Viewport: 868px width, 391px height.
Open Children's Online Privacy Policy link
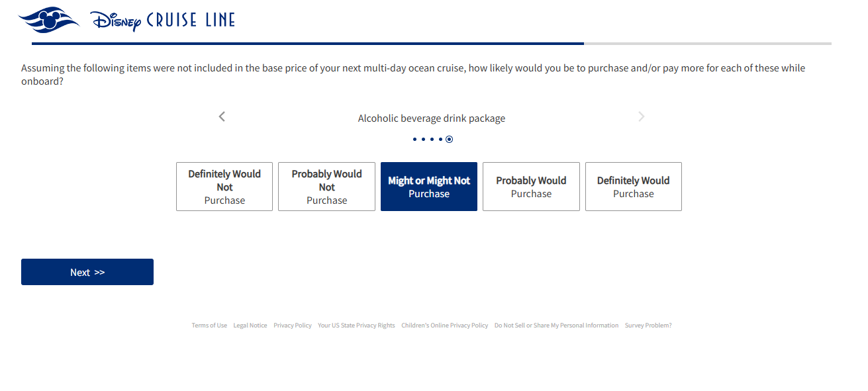(x=445, y=326)
